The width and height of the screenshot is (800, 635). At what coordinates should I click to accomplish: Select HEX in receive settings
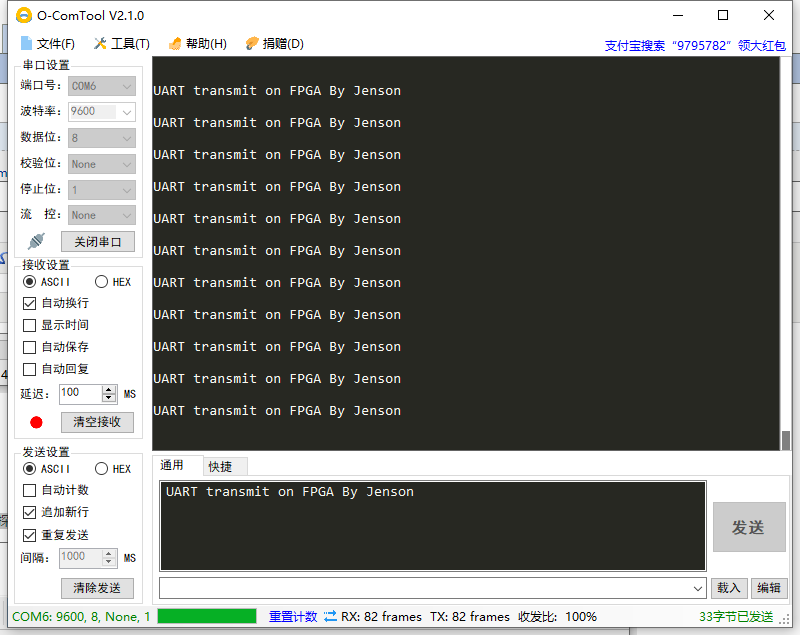[x=113, y=282]
